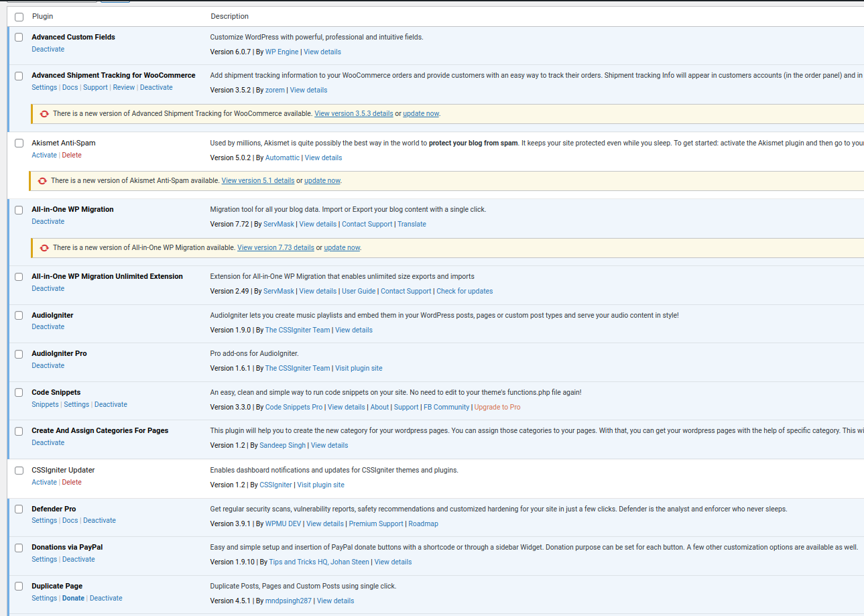Tick the Code Snippets plugin checkbox
The image size is (864, 616).
coord(19,393)
